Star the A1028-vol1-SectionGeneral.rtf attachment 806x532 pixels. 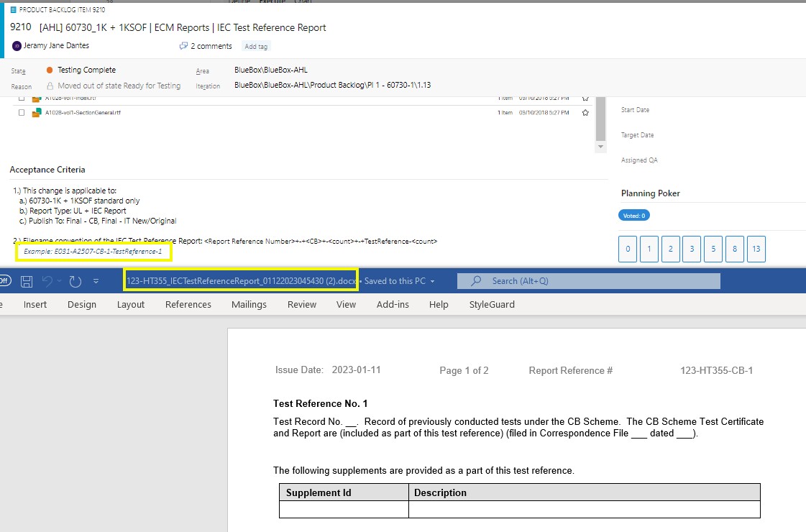[x=585, y=112]
